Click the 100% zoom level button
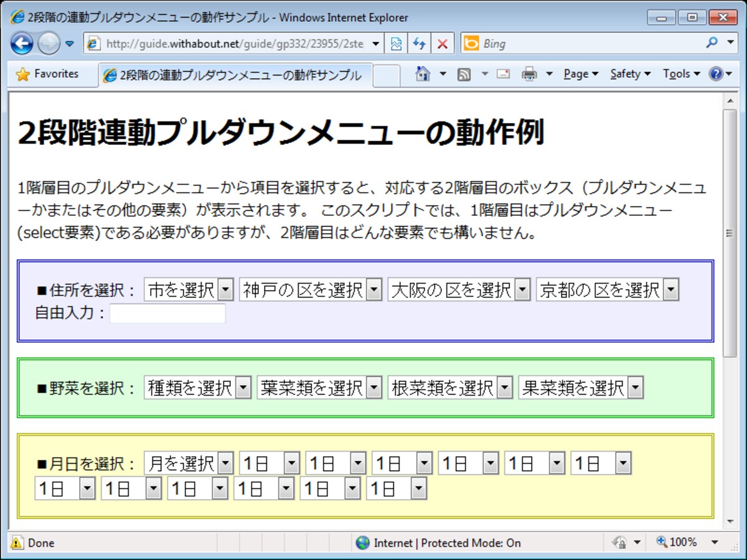 (x=677, y=543)
